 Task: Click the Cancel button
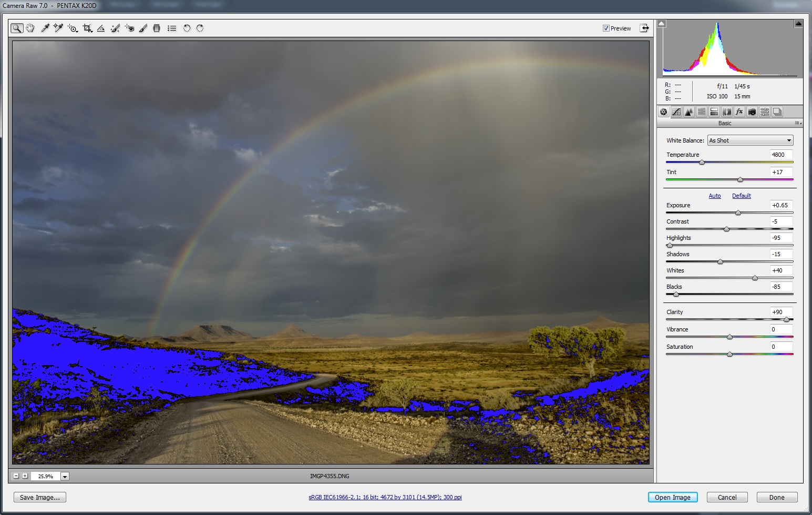(727, 497)
